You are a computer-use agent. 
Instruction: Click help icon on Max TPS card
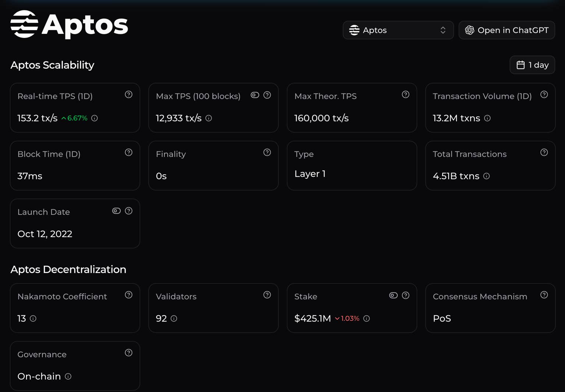pos(267,95)
